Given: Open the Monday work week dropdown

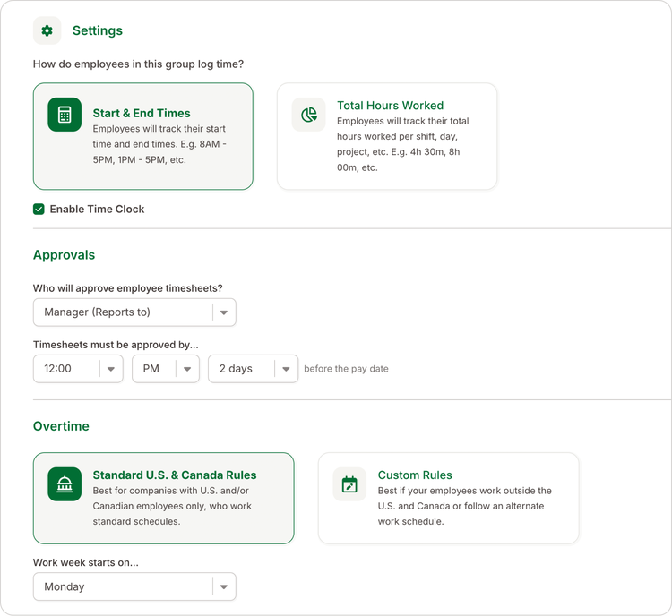Looking at the screenshot, I should (x=134, y=586).
